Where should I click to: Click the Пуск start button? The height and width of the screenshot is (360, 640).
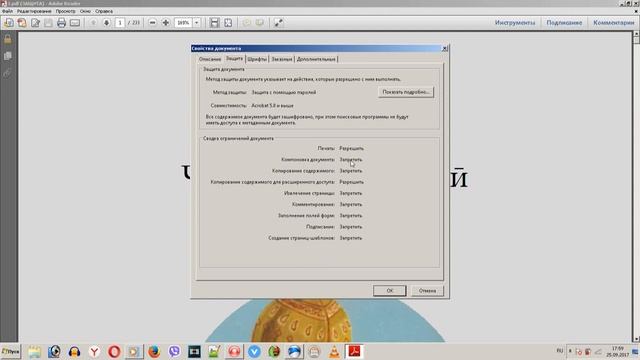point(11,351)
